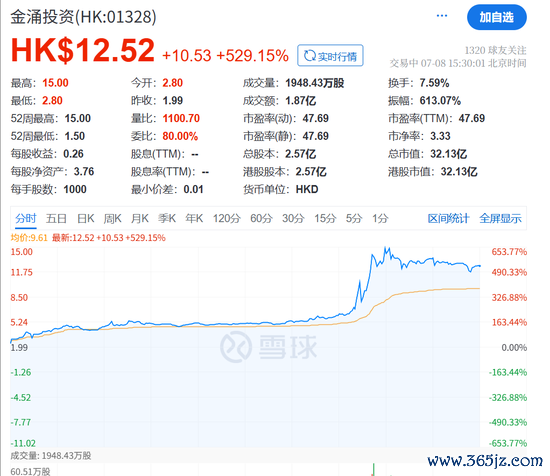
Task: Click the 成交额 value 1.87亿
Action: tap(301, 101)
